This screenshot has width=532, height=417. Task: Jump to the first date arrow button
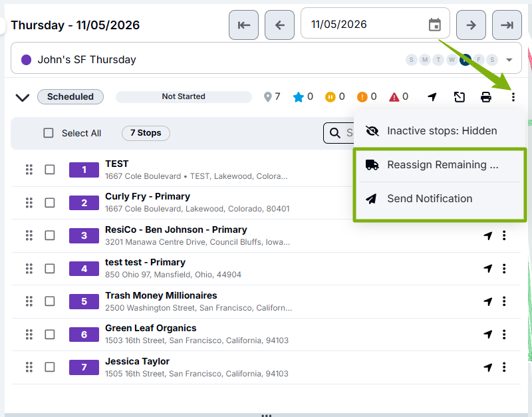click(x=243, y=25)
